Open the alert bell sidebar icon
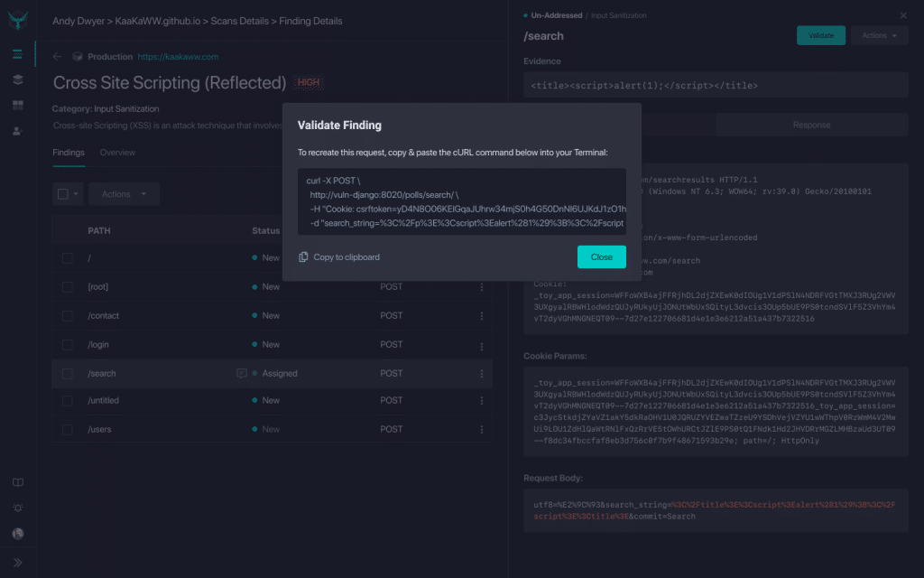The image size is (924, 578). pyautogui.click(x=18, y=508)
